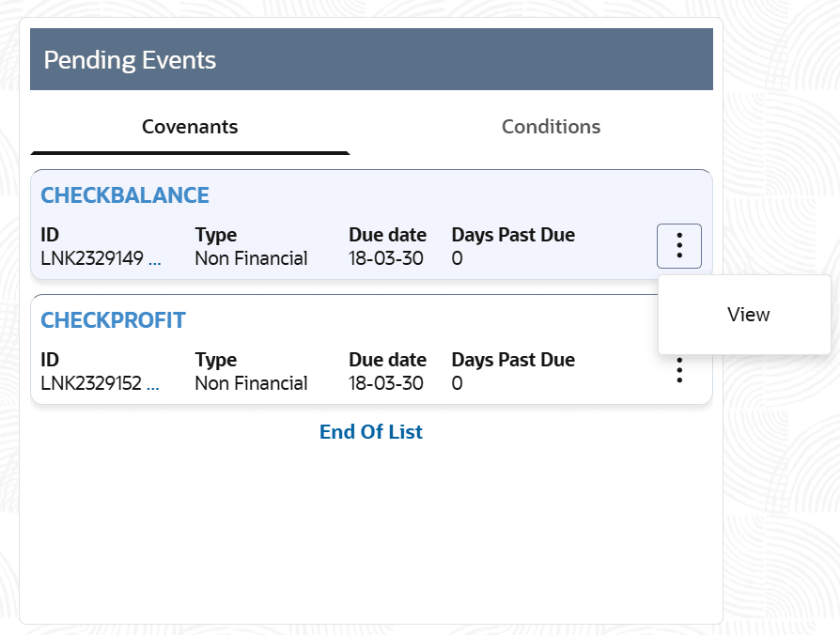Click CHECKPROFIT due date 18-03-30

pos(385,383)
